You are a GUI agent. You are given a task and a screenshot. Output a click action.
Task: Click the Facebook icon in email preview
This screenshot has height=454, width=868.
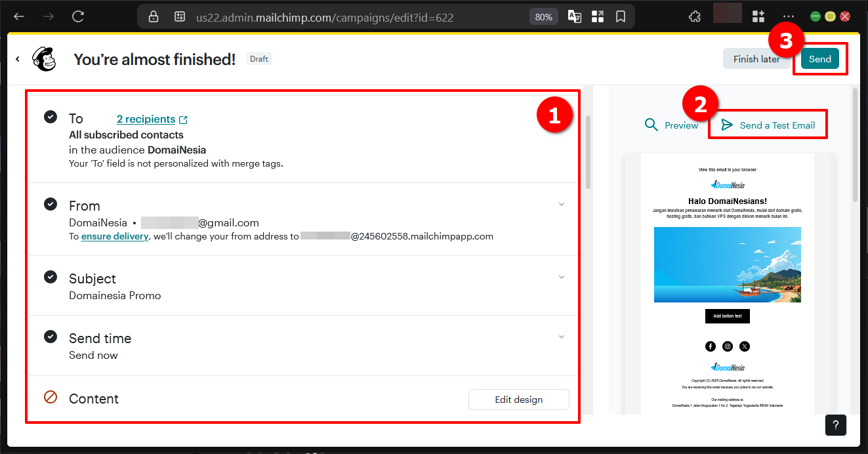coord(710,346)
